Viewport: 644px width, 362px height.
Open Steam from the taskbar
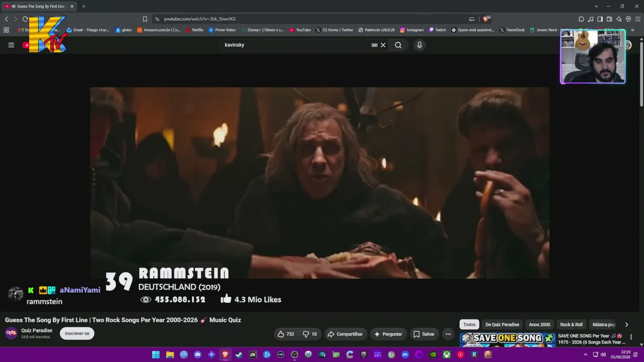(x=239, y=354)
